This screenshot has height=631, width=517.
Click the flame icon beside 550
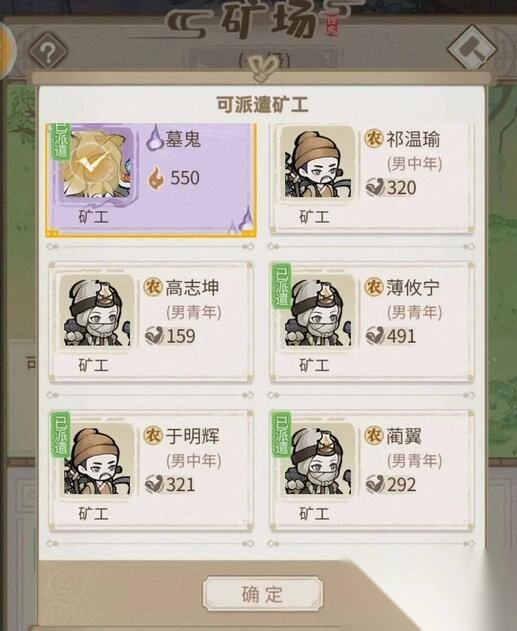tap(156, 178)
